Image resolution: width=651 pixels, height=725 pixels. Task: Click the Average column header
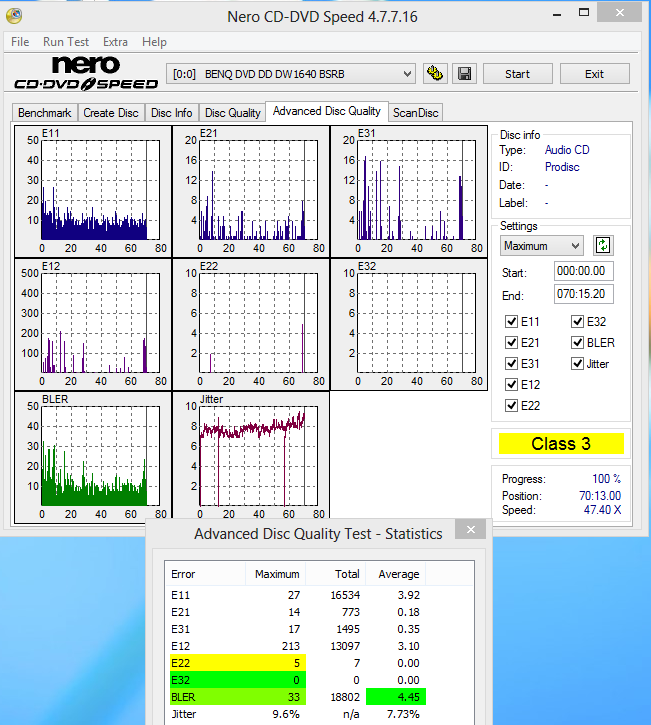[x=396, y=574]
